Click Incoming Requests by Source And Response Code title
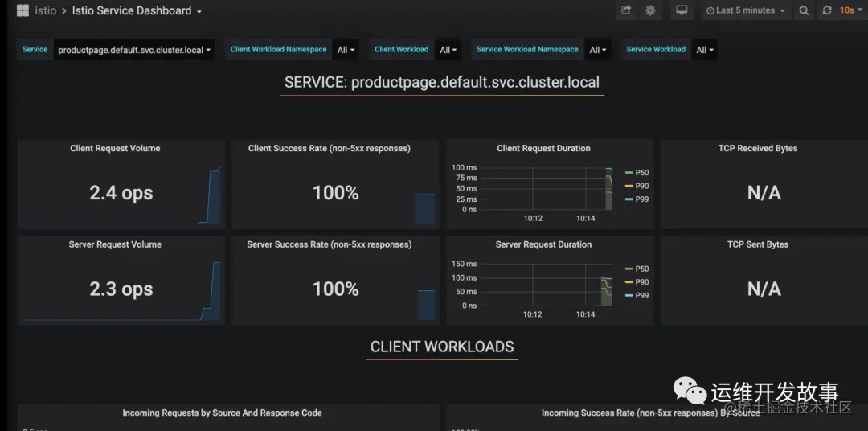The width and height of the screenshot is (868, 431). (222, 413)
